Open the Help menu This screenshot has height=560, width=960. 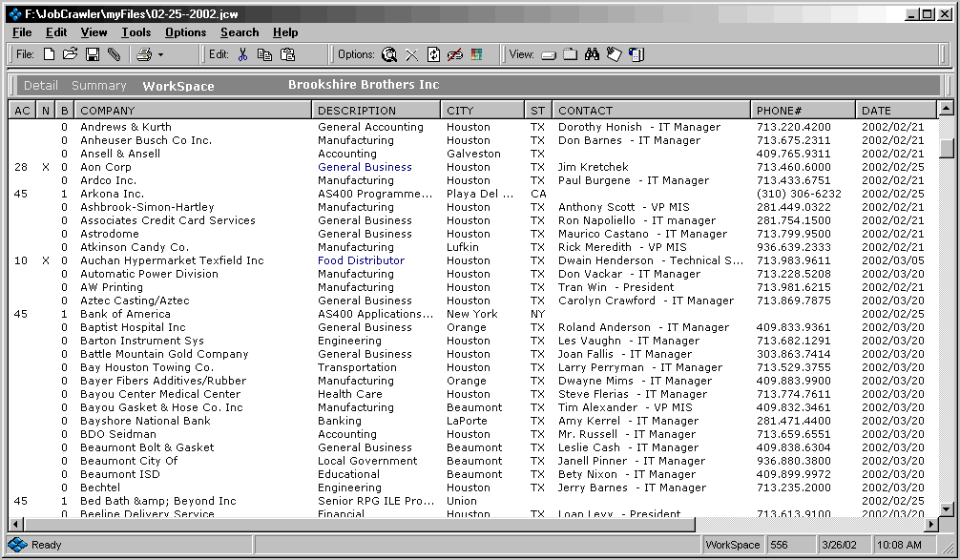click(x=285, y=32)
